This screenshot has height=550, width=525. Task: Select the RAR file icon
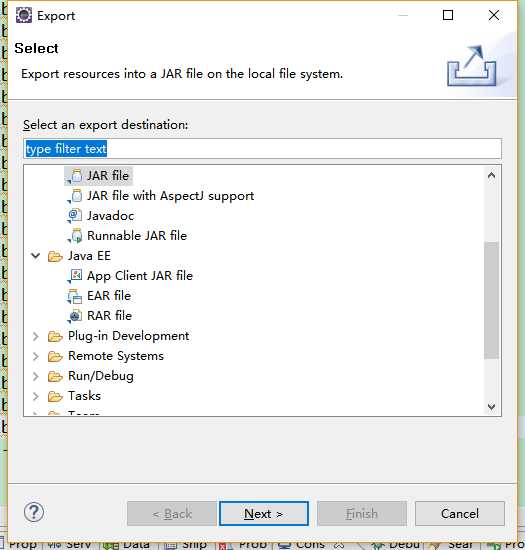click(75, 316)
